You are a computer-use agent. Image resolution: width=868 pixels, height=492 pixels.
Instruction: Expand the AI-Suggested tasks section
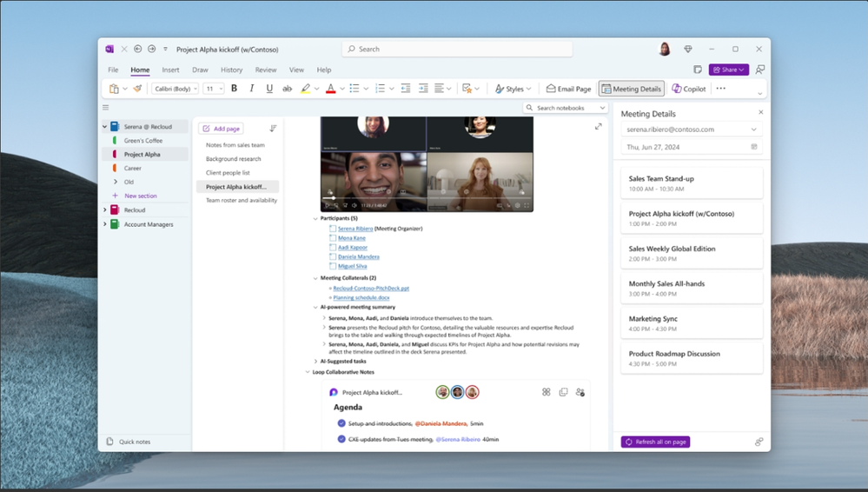click(x=315, y=362)
